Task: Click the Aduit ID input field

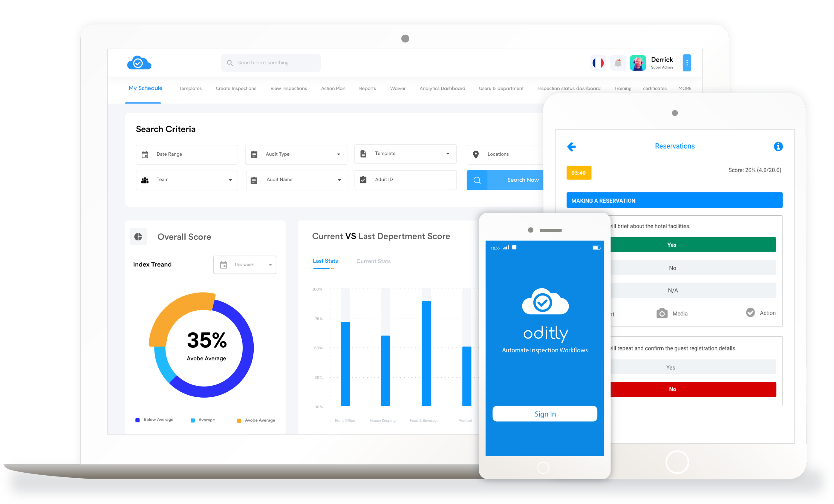Action: coord(405,180)
